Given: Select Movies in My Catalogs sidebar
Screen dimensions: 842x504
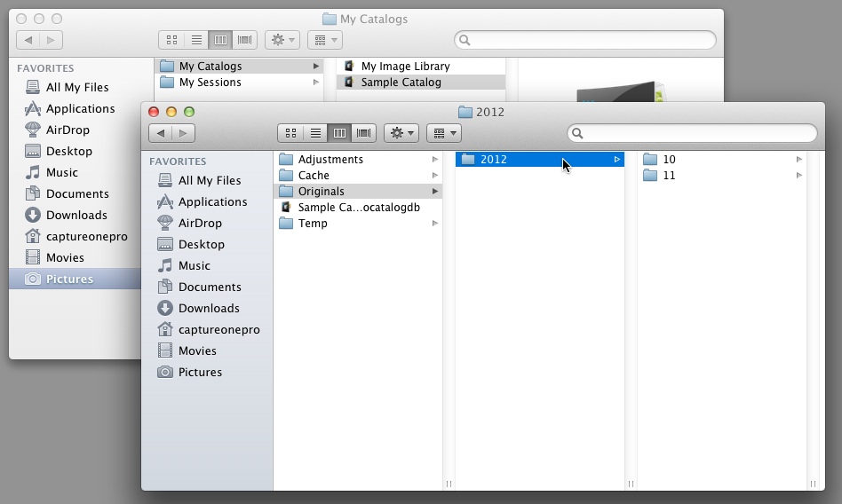Looking at the screenshot, I should click(75, 257).
